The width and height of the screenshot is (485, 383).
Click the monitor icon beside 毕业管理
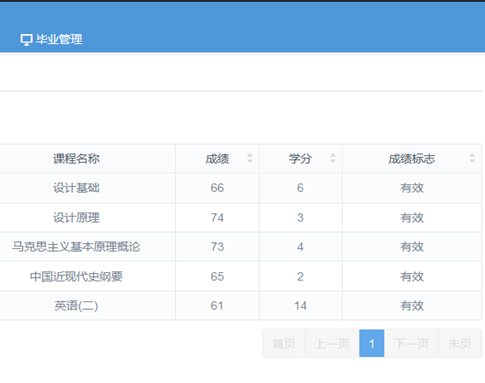pos(26,40)
